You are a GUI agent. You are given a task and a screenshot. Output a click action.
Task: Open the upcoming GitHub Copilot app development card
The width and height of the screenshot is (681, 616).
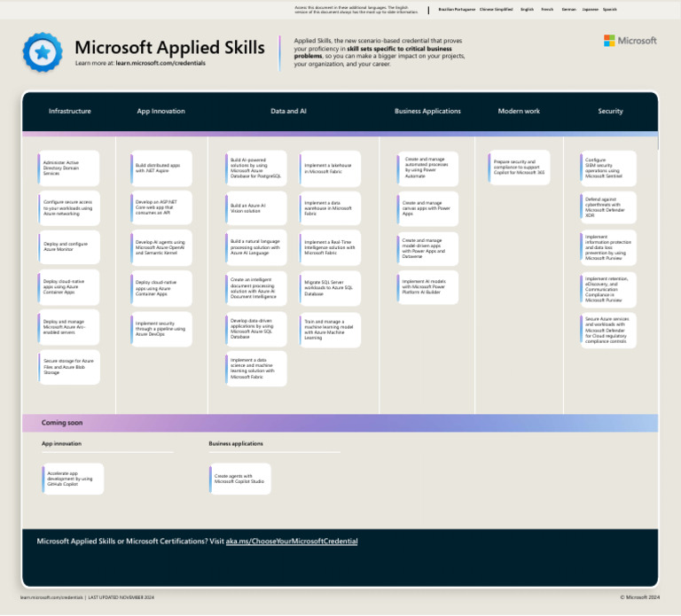coord(72,479)
